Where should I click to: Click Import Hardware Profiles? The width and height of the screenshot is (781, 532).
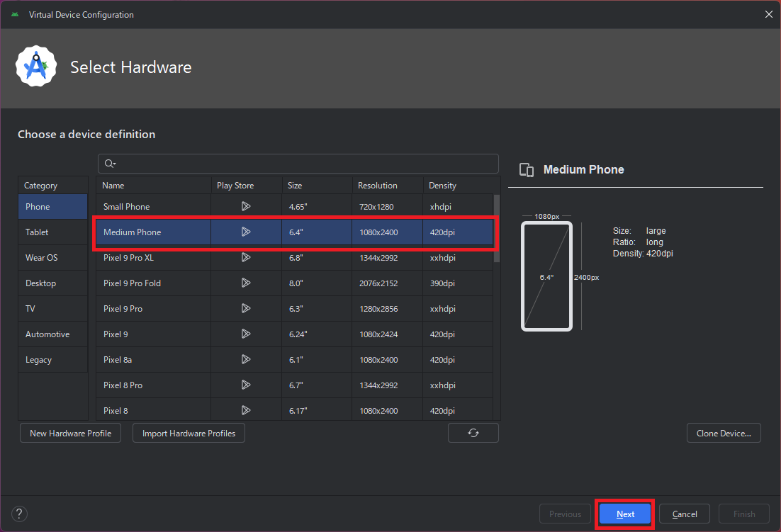189,433
